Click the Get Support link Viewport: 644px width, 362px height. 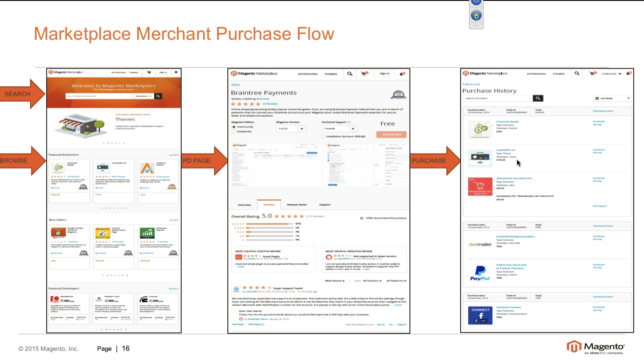click(600, 206)
